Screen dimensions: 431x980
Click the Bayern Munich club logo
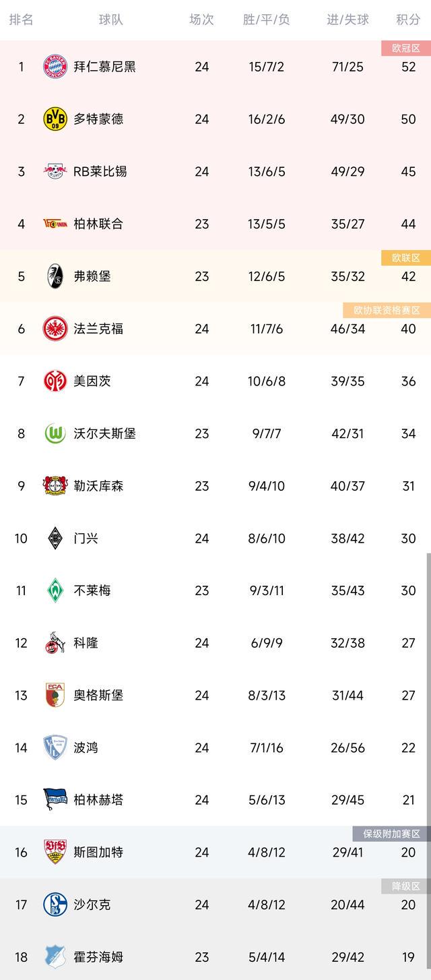point(55,67)
